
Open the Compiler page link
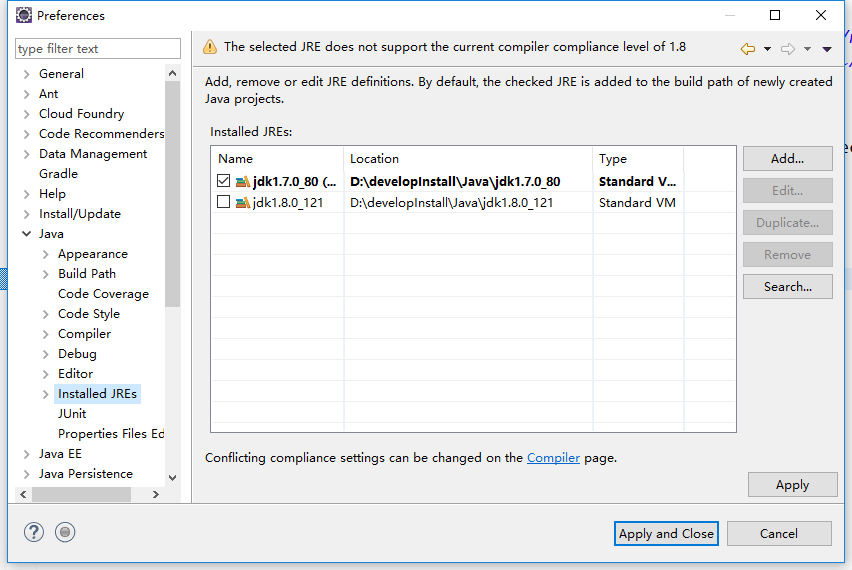coord(553,458)
